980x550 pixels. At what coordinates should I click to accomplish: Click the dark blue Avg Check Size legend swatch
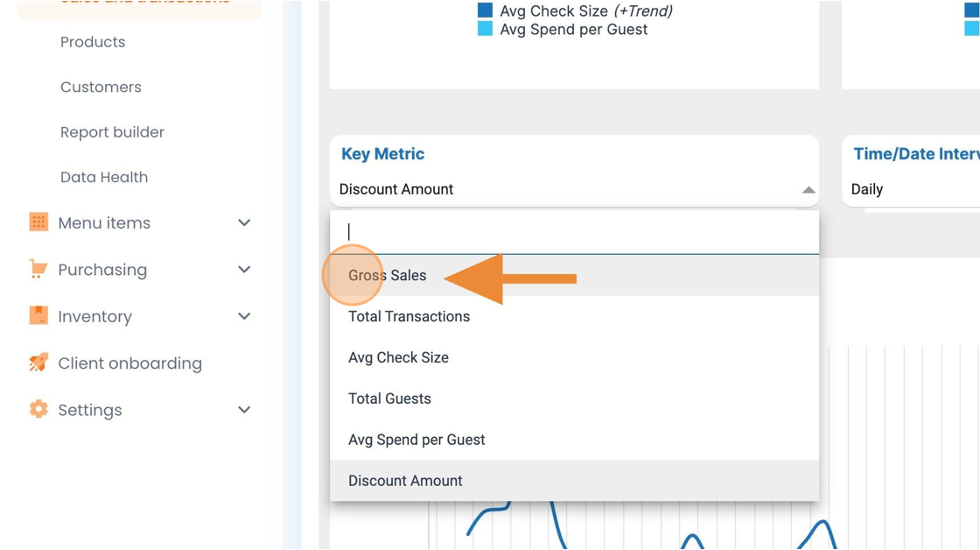tap(485, 11)
